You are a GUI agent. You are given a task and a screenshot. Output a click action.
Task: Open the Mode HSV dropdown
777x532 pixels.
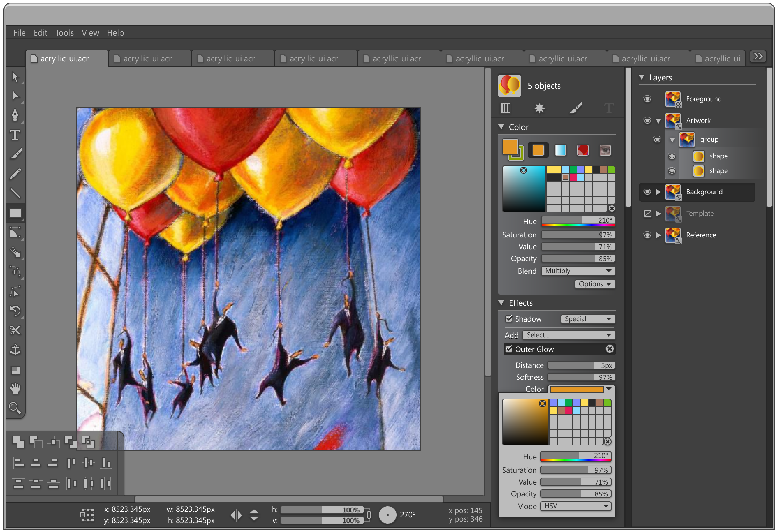[x=575, y=506]
